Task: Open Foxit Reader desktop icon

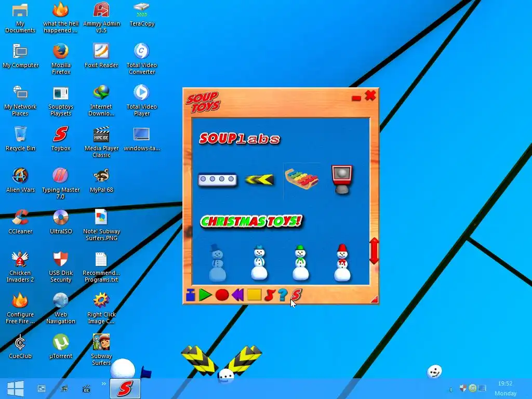Action: click(x=101, y=55)
